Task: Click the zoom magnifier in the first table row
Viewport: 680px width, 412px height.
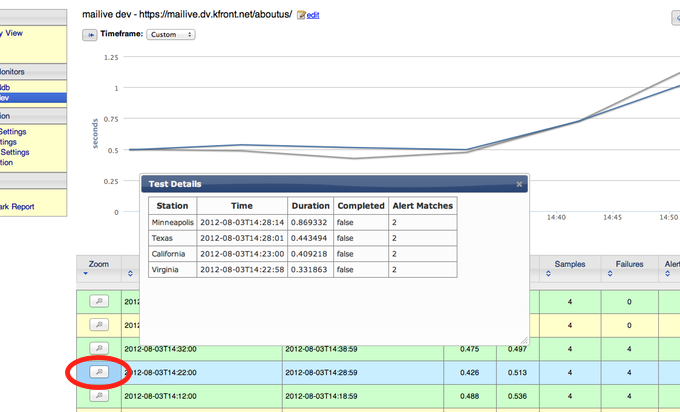Action: pos(98,300)
